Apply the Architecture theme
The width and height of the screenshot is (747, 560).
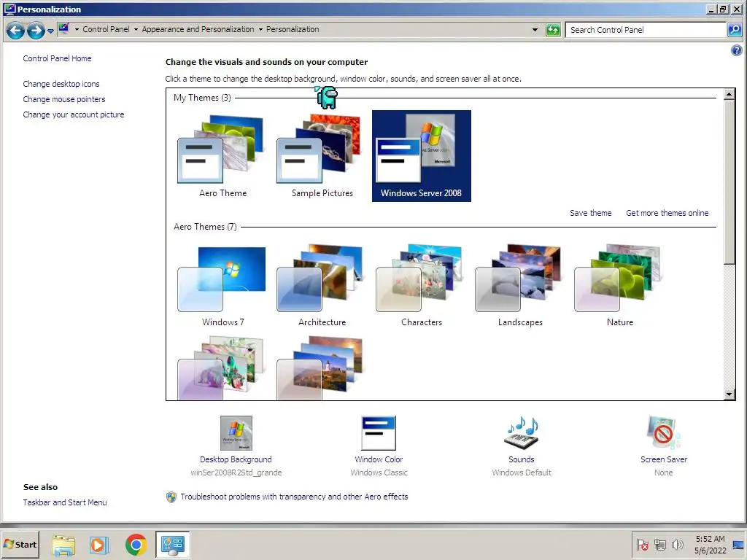(322, 285)
